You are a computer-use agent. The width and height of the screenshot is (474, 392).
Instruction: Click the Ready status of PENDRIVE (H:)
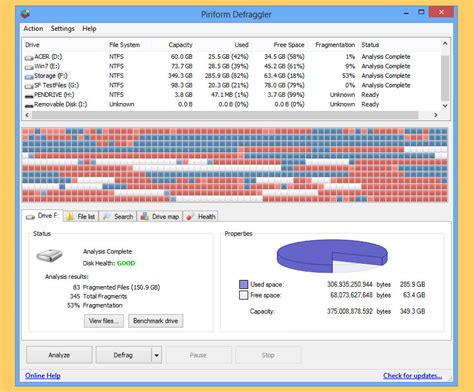tap(370, 95)
